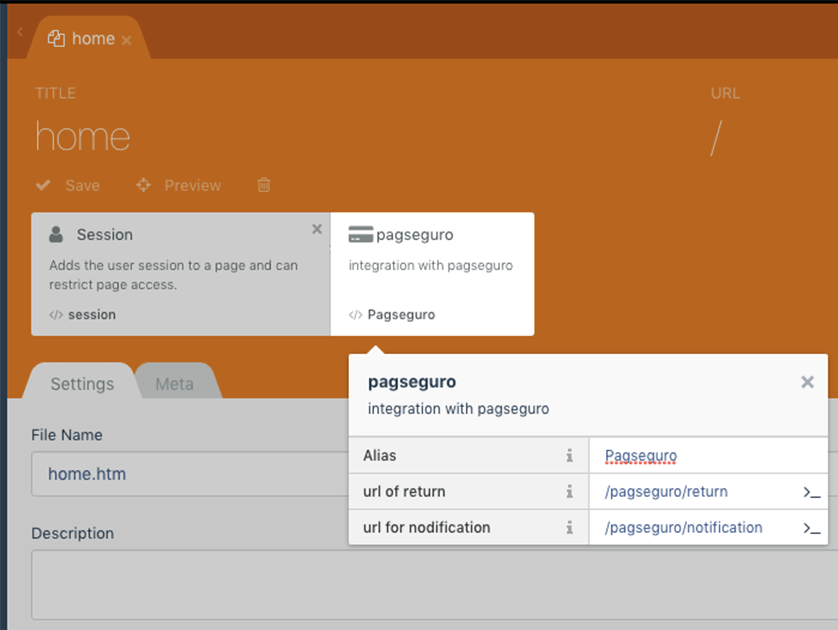Click the Session user icon

click(x=56, y=234)
